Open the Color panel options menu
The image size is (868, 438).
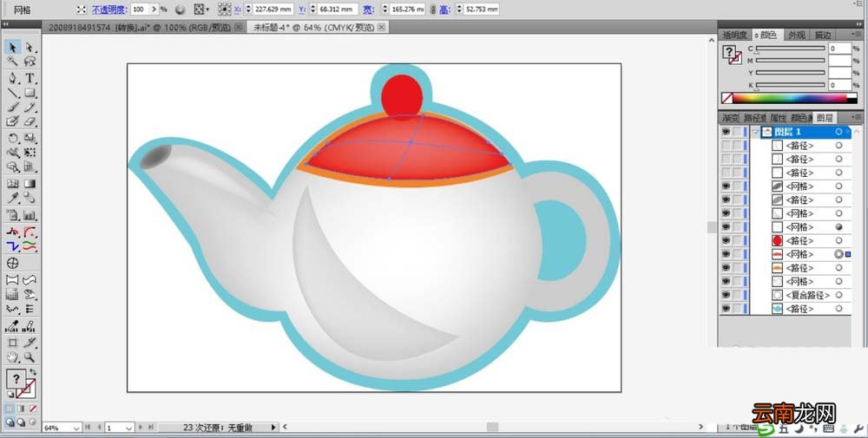click(856, 35)
